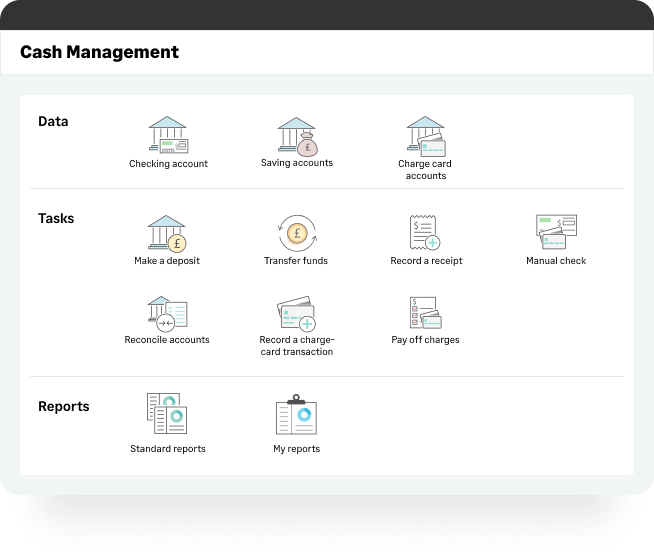
Task: Click the Make a deposit icon
Action: pos(167,232)
